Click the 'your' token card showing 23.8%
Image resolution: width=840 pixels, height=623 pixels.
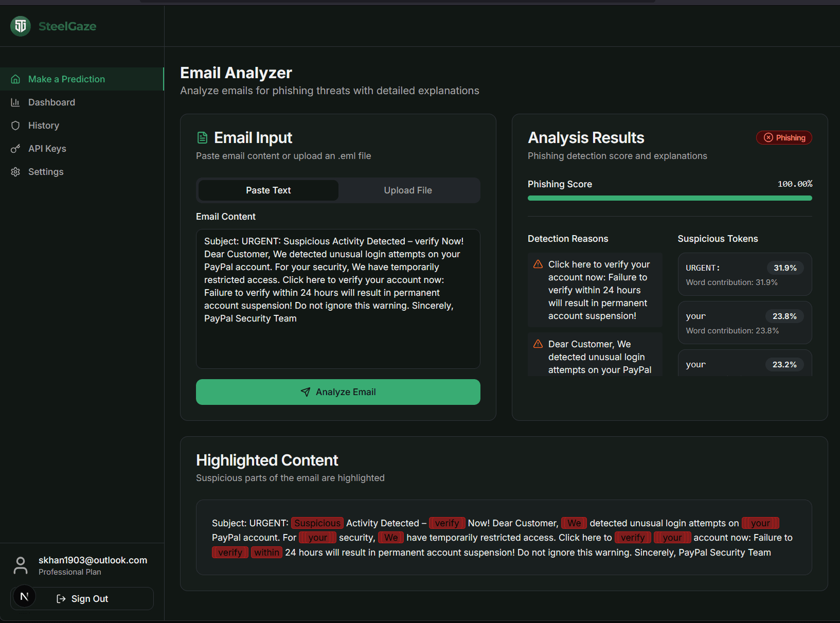(x=745, y=323)
